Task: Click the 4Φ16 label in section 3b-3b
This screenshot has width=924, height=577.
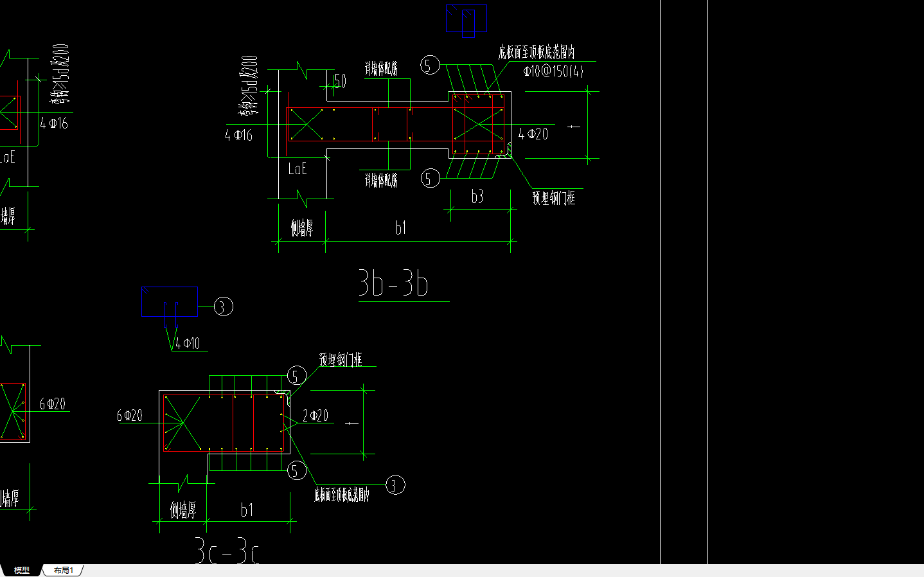Action: click(x=239, y=135)
